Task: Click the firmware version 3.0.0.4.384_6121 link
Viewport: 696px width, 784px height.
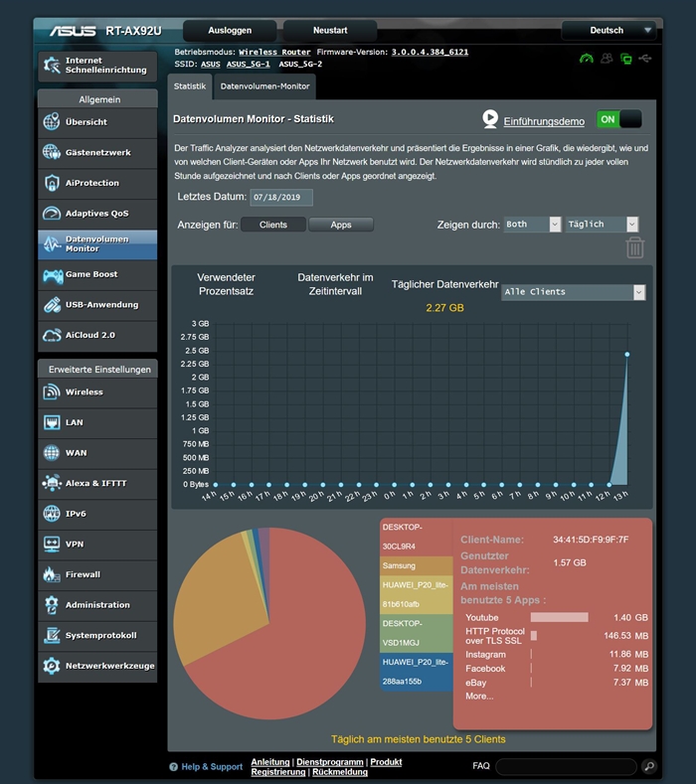Action: click(x=430, y=52)
